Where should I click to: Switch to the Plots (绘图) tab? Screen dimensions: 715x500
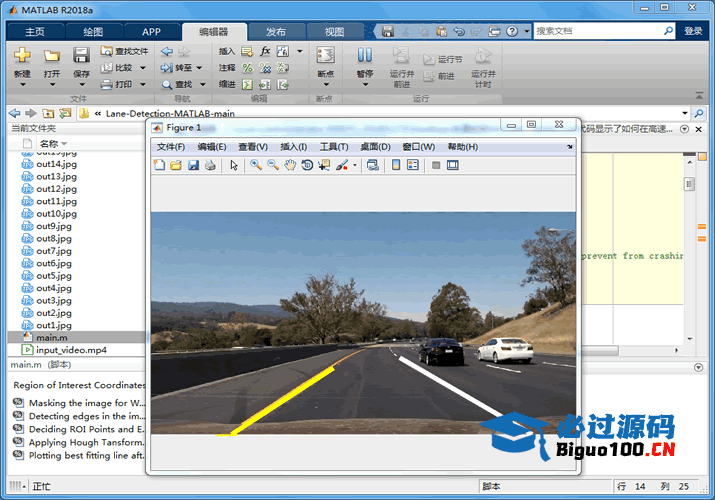coord(93,31)
